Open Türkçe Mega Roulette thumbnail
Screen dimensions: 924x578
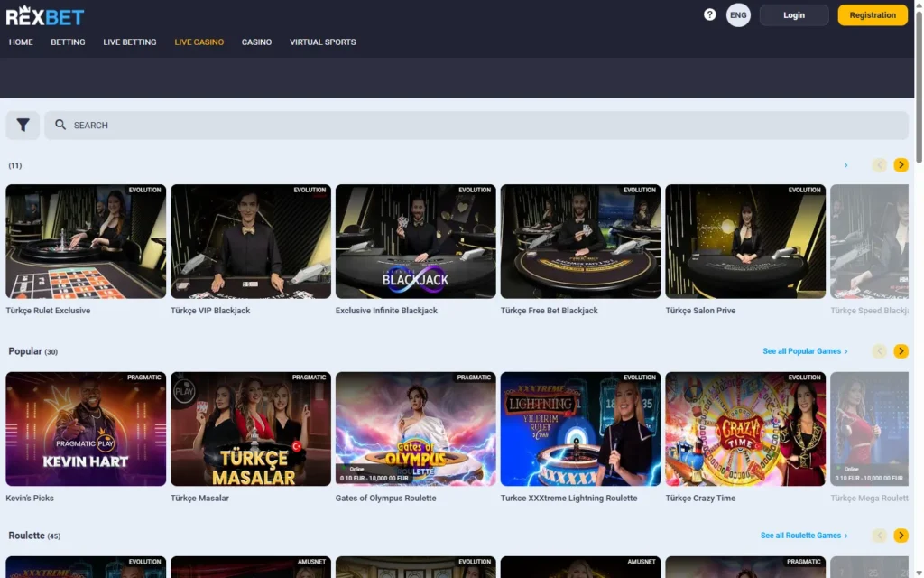[x=869, y=429]
